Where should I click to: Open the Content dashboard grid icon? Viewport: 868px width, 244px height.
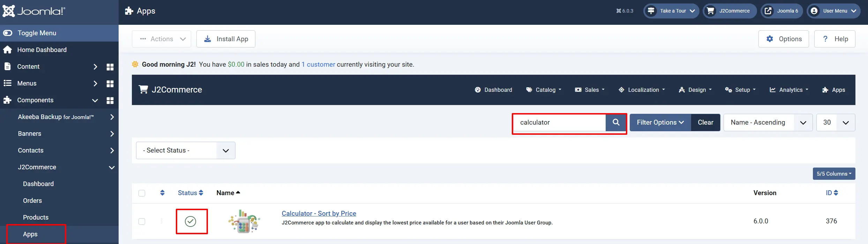(x=110, y=67)
